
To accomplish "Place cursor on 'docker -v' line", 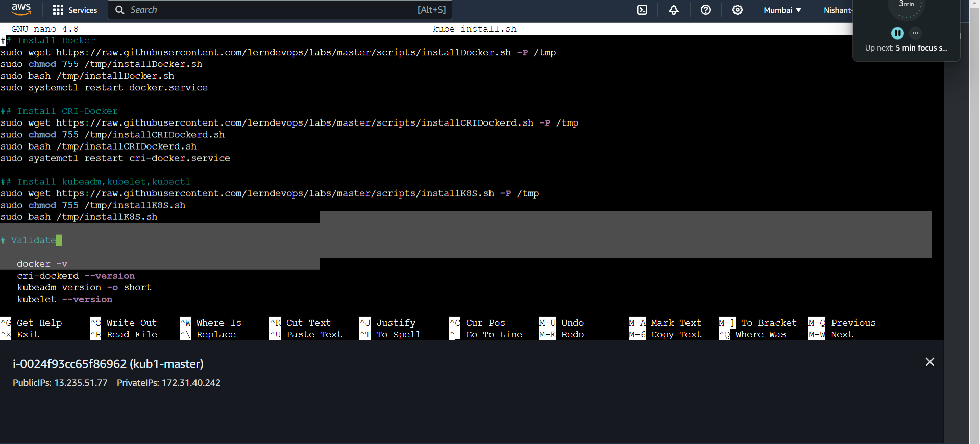I will click(42, 264).
